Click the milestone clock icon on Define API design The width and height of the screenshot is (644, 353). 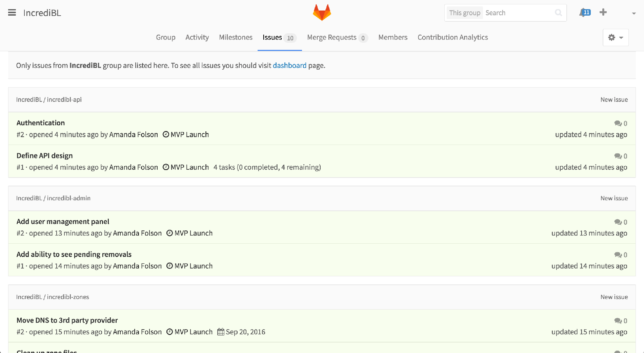(x=166, y=167)
